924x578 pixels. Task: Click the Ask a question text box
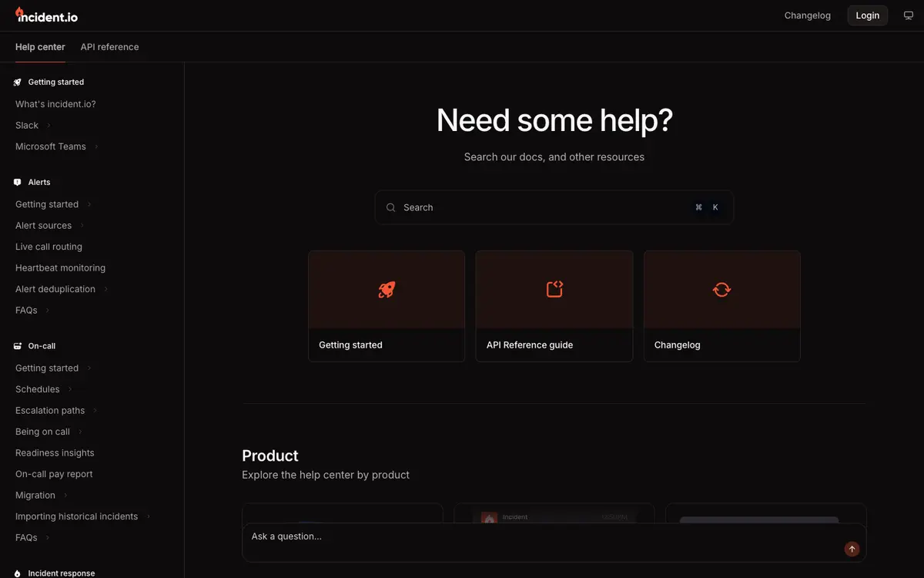(x=554, y=543)
